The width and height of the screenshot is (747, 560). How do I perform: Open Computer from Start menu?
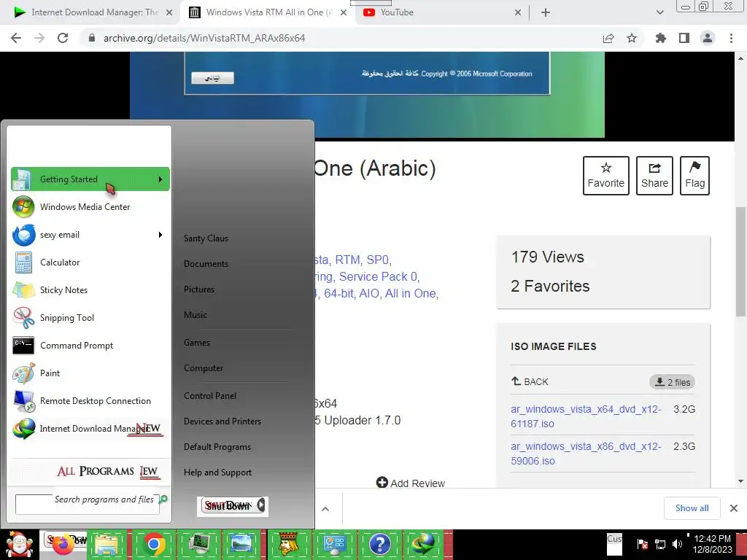point(204,368)
